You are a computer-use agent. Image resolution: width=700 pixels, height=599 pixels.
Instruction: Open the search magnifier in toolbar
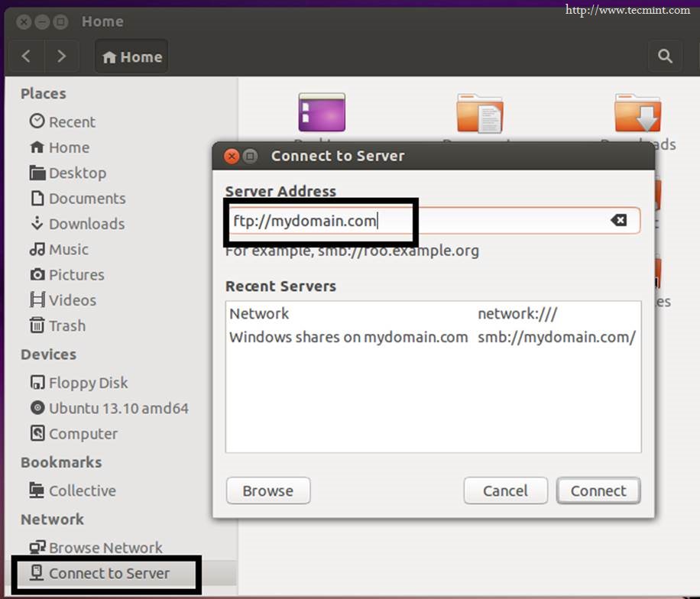click(x=665, y=57)
